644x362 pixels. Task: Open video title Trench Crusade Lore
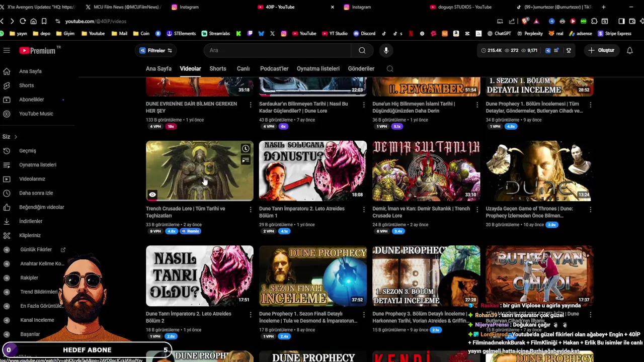(x=185, y=212)
